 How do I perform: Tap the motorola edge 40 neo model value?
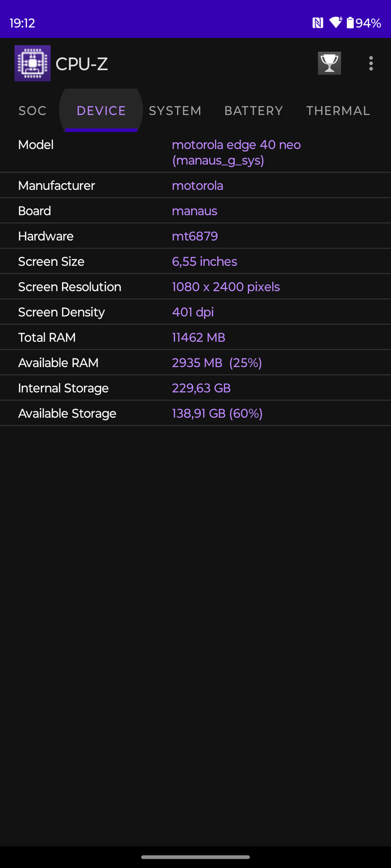(236, 152)
